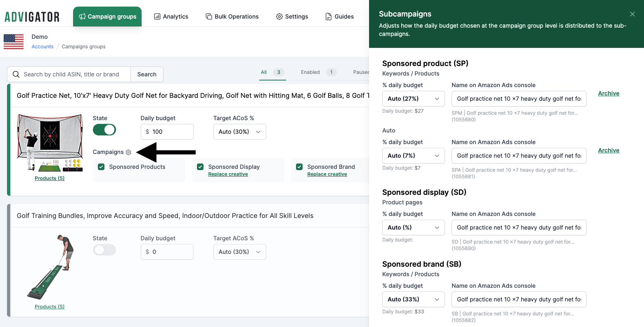Click the Golf Training Bundles campaign title
This screenshot has height=327, width=644.
(165, 216)
